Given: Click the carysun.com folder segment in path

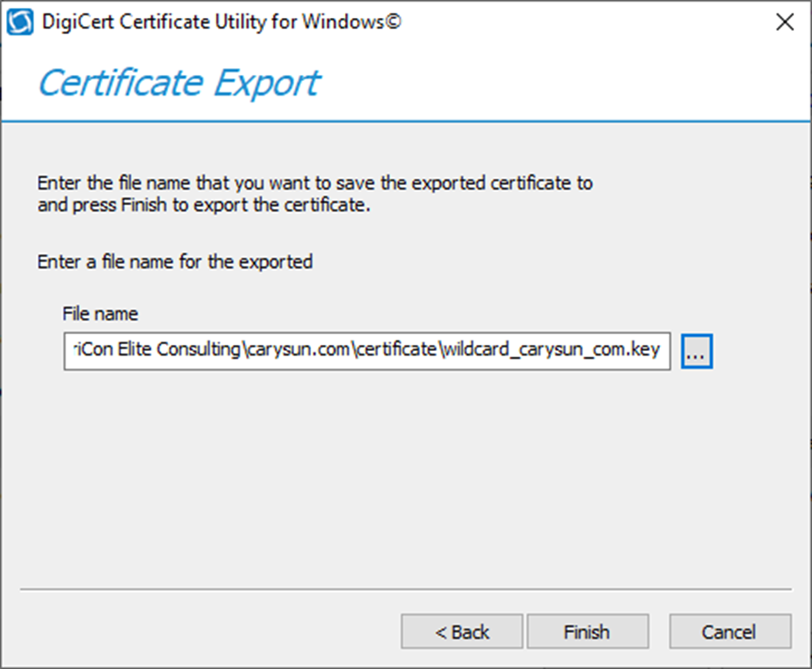Looking at the screenshot, I should pyautogui.click(x=299, y=350).
